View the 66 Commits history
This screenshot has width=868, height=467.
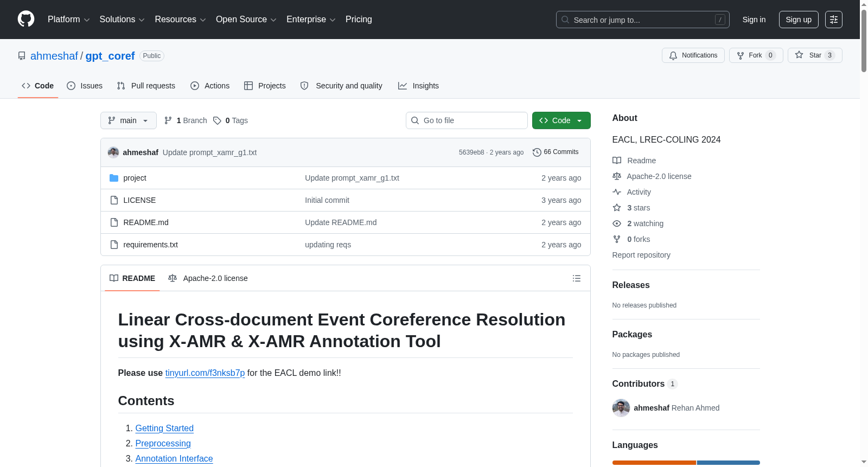click(556, 152)
